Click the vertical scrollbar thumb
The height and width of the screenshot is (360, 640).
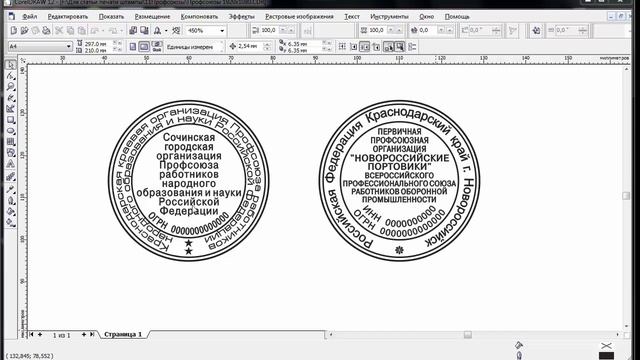626,196
